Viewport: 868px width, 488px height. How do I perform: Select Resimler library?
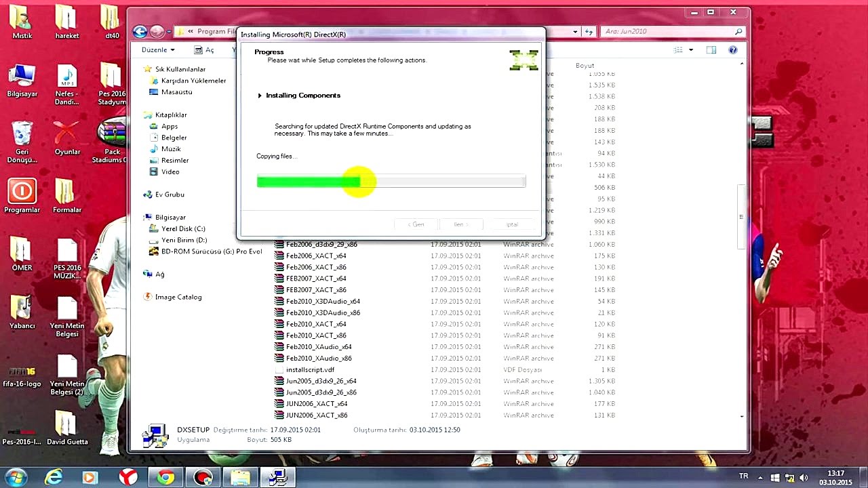175,161
